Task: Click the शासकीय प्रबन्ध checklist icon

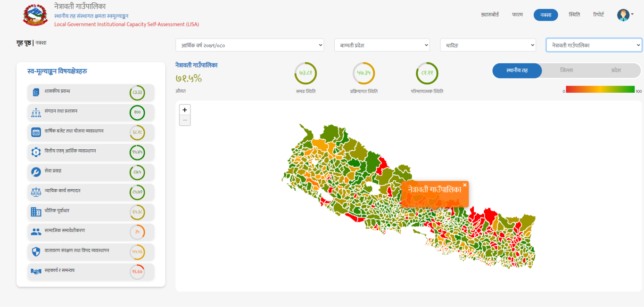Action: (36, 92)
